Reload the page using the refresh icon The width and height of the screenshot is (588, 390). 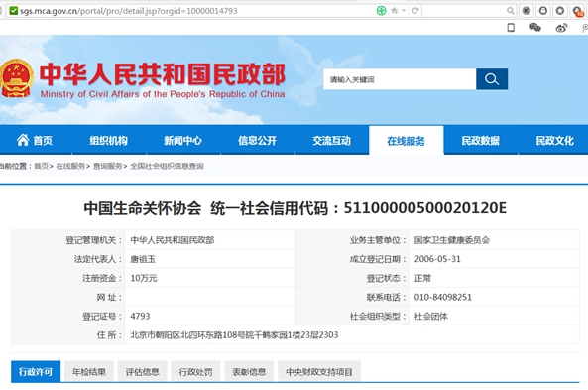click(415, 11)
